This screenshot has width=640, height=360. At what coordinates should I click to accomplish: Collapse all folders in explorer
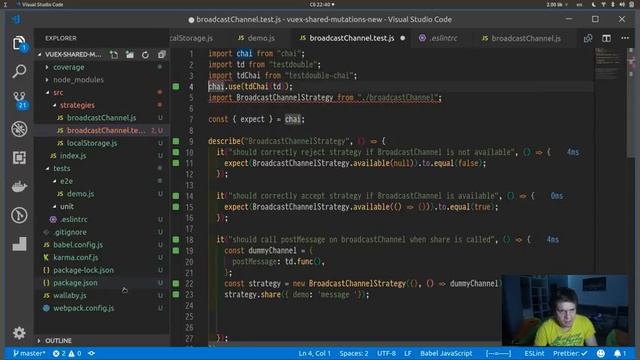tap(162, 55)
